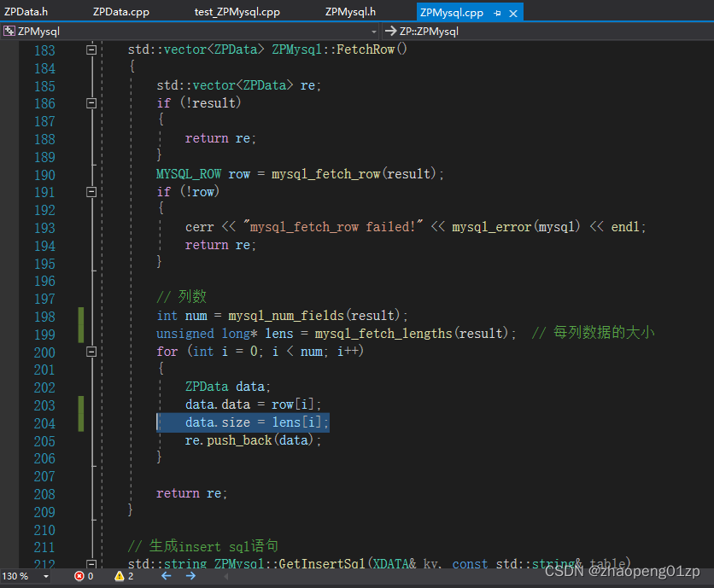Viewport: 714px width, 588px height.
Task: Click the horizontal scrollbar left arrow
Action: coord(226,576)
